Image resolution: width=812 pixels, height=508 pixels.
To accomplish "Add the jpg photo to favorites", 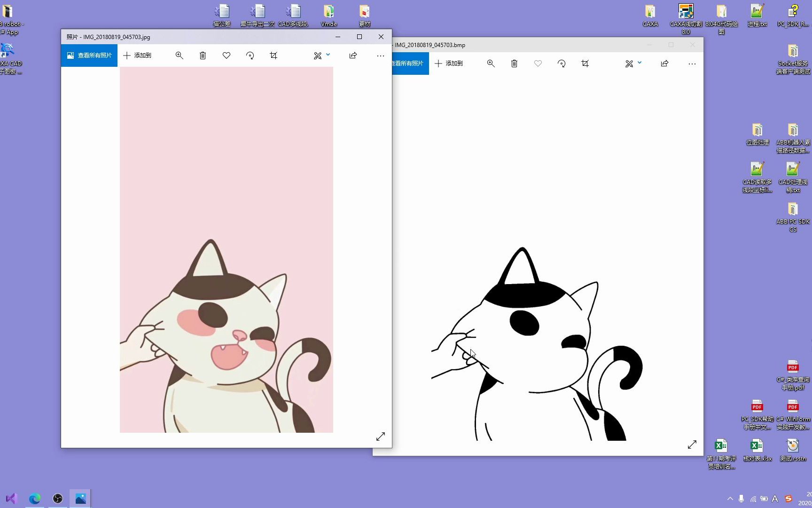I will (226, 56).
